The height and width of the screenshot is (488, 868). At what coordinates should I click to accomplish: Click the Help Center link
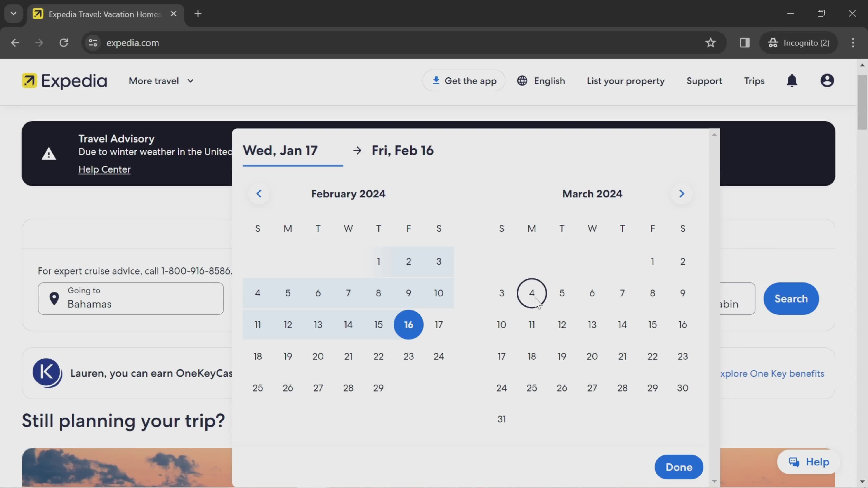pyautogui.click(x=104, y=169)
